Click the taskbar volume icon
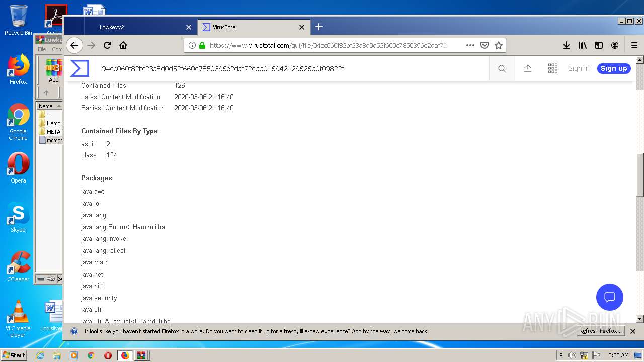The height and width of the screenshot is (362, 644). coord(572,355)
